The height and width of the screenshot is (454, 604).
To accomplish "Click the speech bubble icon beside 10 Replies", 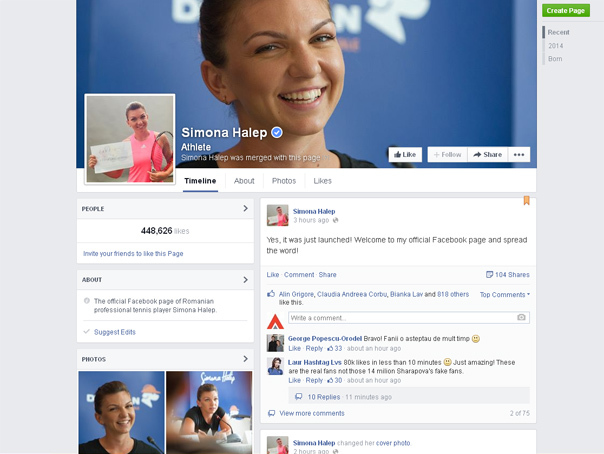I will point(299,397).
